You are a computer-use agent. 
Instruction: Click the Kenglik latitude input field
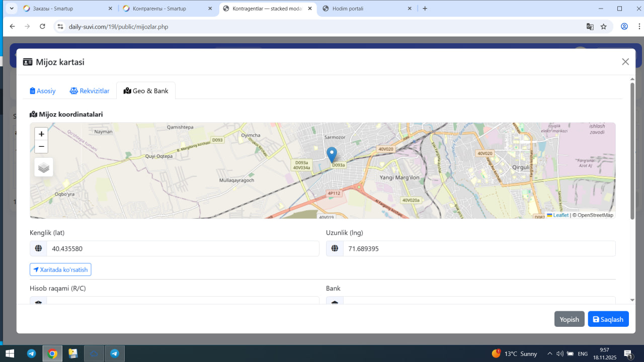click(182, 249)
